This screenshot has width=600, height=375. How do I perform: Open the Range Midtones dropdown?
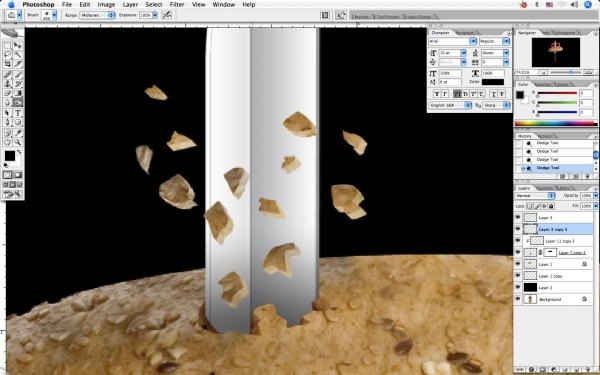(x=97, y=15)
